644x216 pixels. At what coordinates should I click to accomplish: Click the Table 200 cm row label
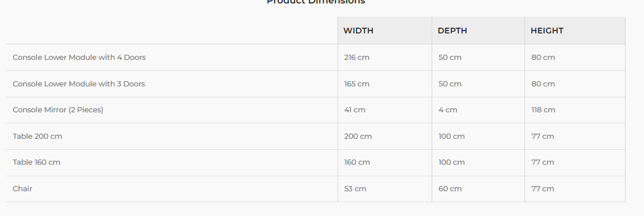tap(38, 136)
